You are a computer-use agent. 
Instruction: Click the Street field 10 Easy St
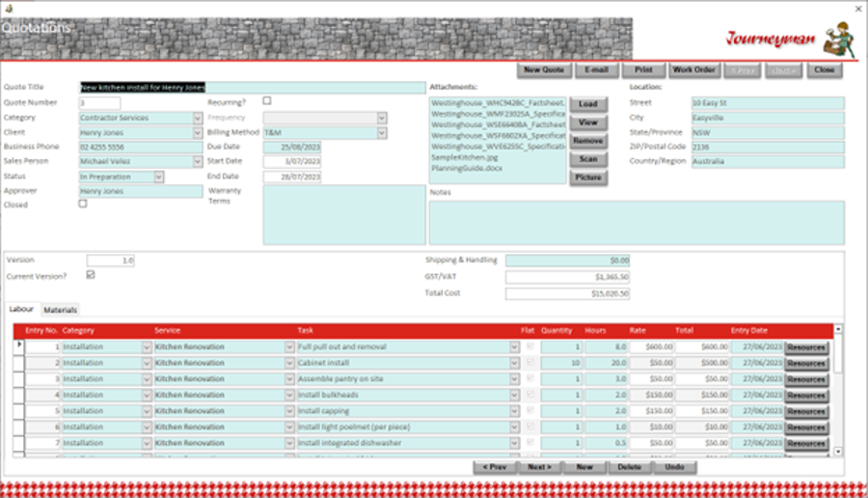coord(768,103)
